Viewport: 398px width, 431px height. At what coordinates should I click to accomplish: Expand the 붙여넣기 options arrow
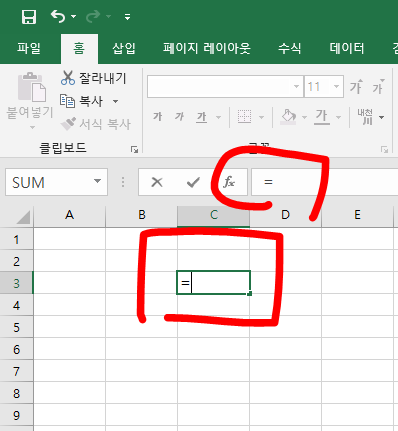click(32, 127)
